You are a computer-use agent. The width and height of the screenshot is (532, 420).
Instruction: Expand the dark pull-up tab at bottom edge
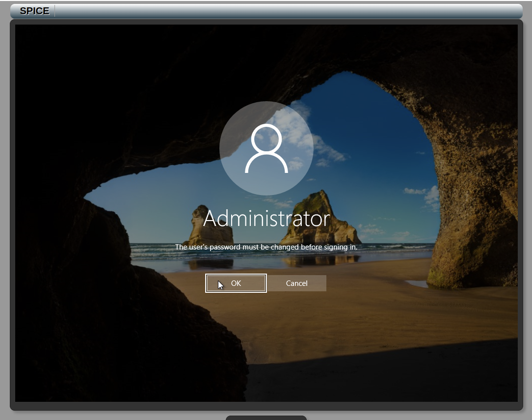point(266,418)
